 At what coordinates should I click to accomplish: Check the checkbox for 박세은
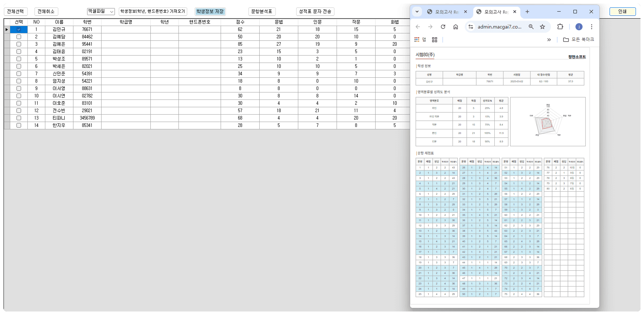(x=19, y=66)
